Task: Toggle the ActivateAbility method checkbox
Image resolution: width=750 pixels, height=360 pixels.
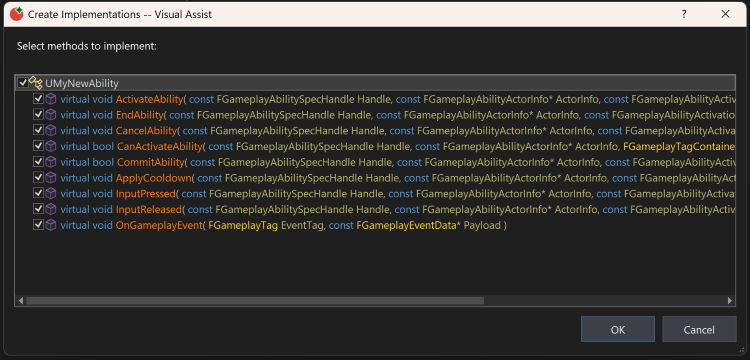Action: 38,99
